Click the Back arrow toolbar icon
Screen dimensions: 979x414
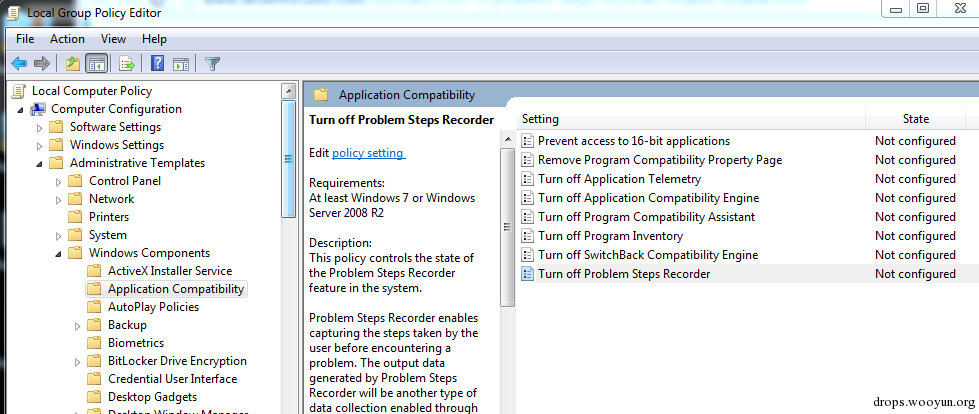click(x=19, y=63)
